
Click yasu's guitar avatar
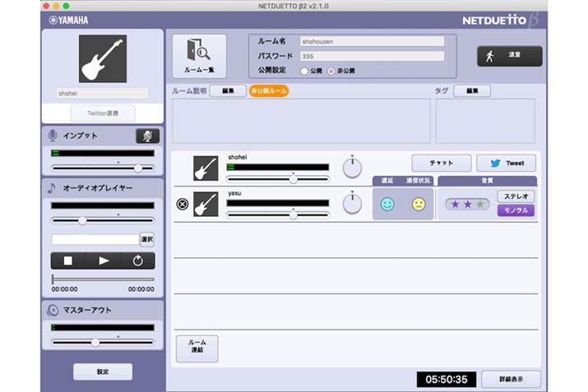click(x=206, y=205)
